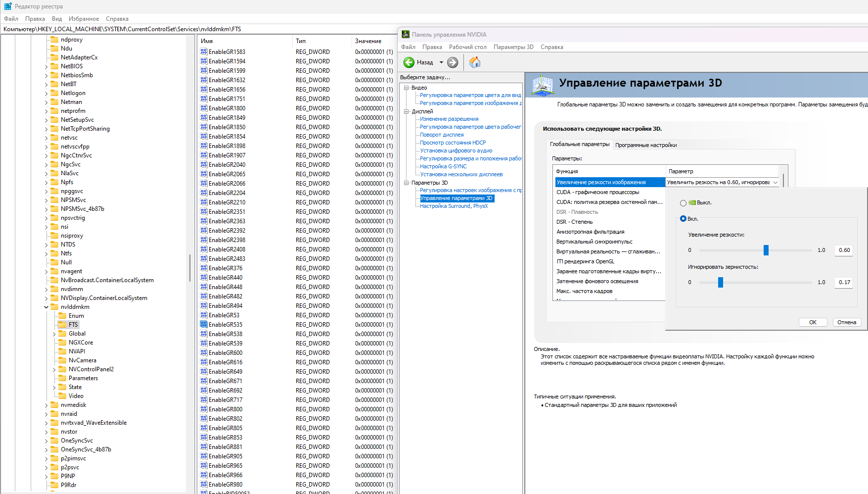This screenshot has height=494, width=868.
Task: Open Настройка G-SYNC link
Action: (x=443, y=166)
